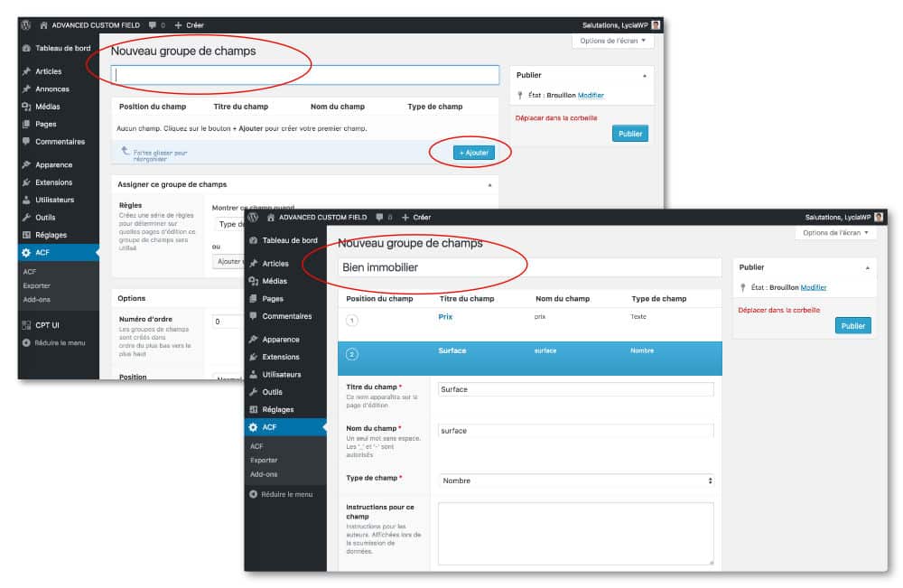Click the pin icon beside Annonces
This screenshot has height=588, width=903.
click(27, 89)
